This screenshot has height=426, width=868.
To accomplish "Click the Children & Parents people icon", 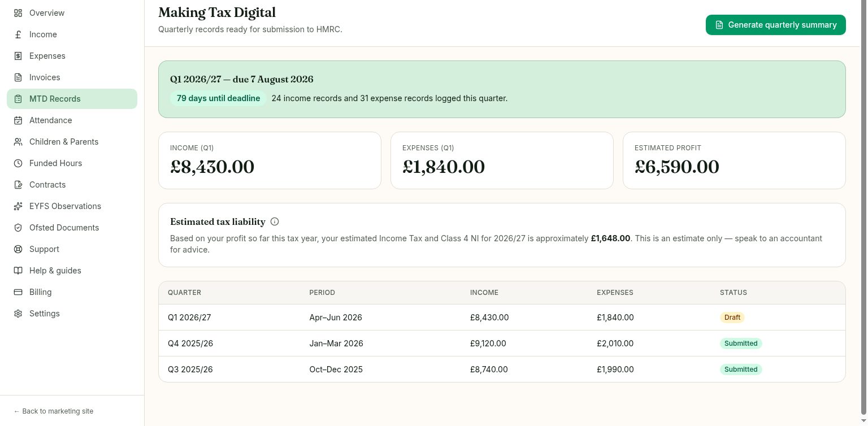I will coord(18,142).
